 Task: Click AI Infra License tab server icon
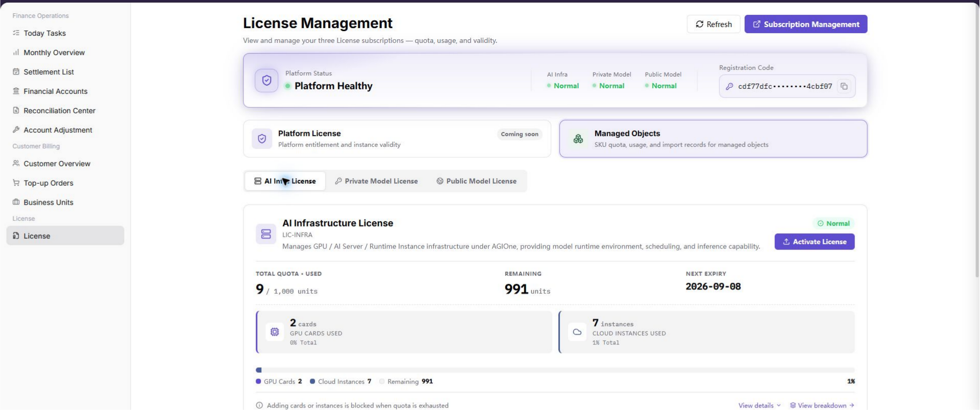(258, 181)
